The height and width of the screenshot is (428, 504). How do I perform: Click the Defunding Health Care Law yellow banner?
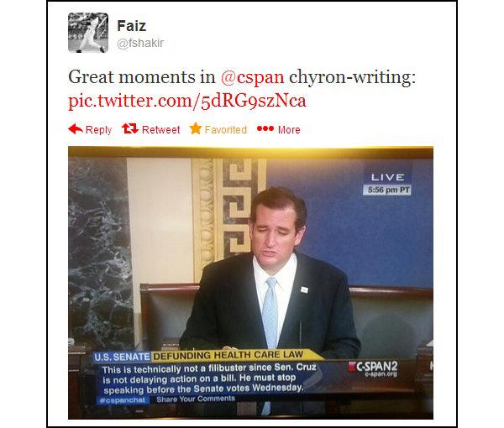[228, 355]
